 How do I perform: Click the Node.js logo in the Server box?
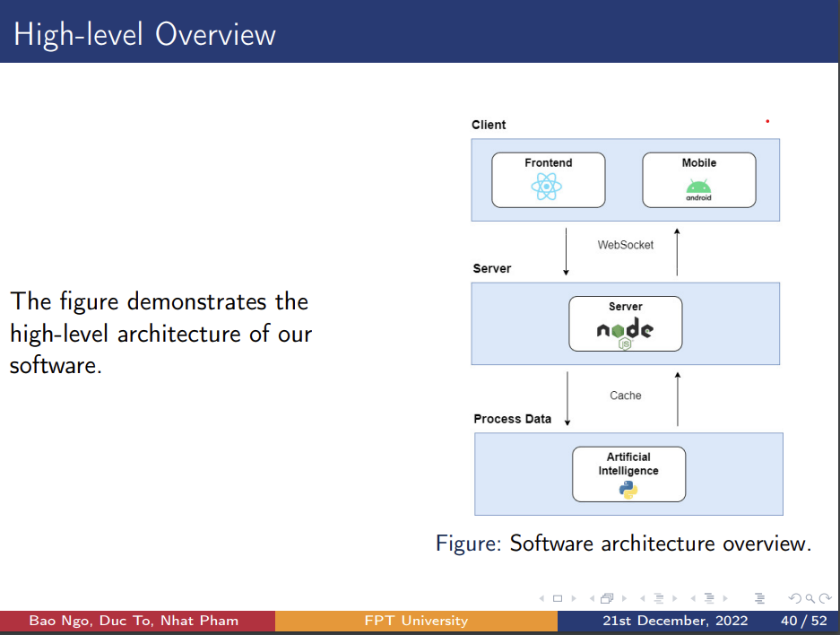[x=625, y=332]
